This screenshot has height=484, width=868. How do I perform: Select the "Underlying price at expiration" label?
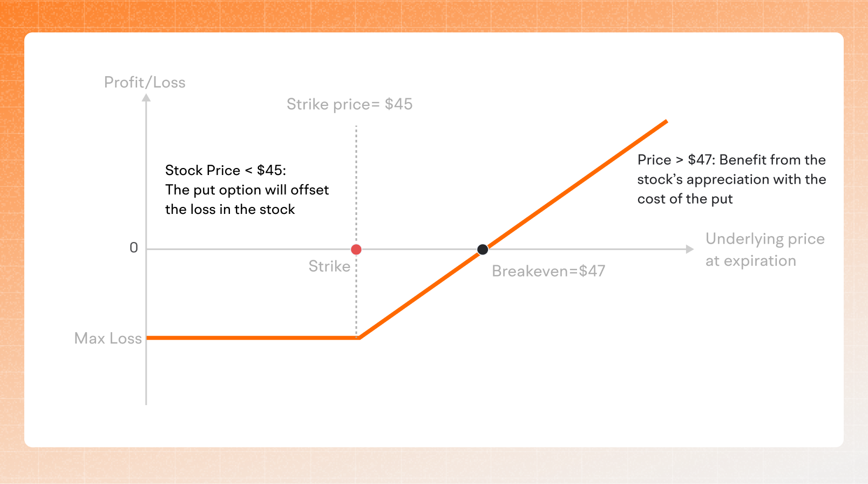coord(764,250)
